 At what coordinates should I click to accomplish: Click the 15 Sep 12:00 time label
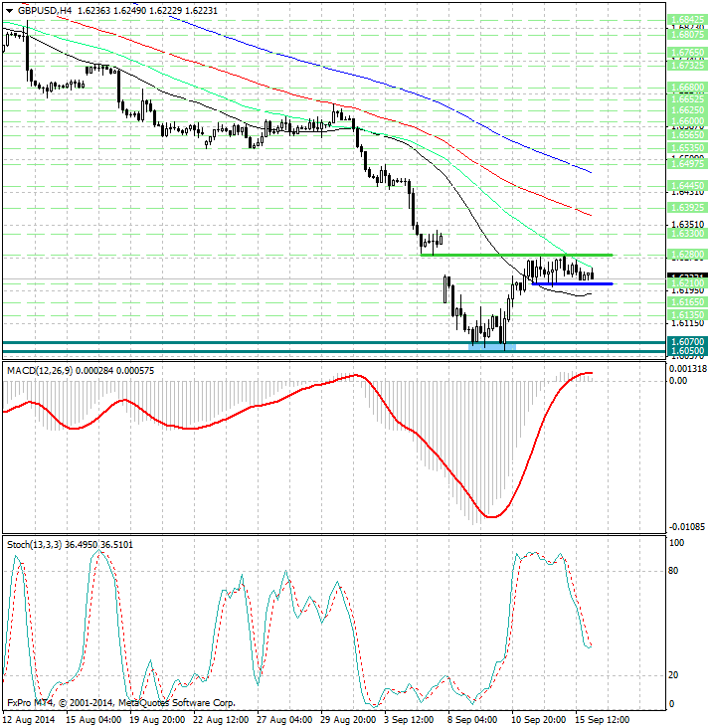pyautogui.click(x=603, y=720)
